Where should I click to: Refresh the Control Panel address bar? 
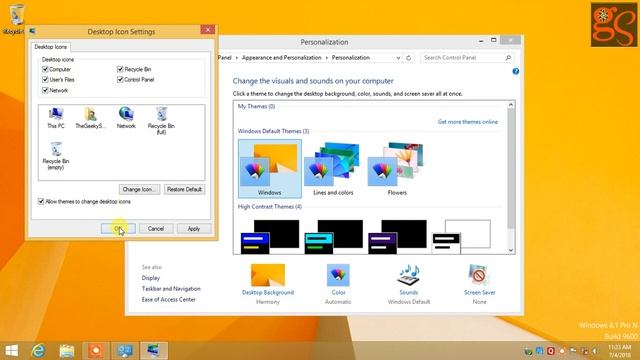(408, 58)
